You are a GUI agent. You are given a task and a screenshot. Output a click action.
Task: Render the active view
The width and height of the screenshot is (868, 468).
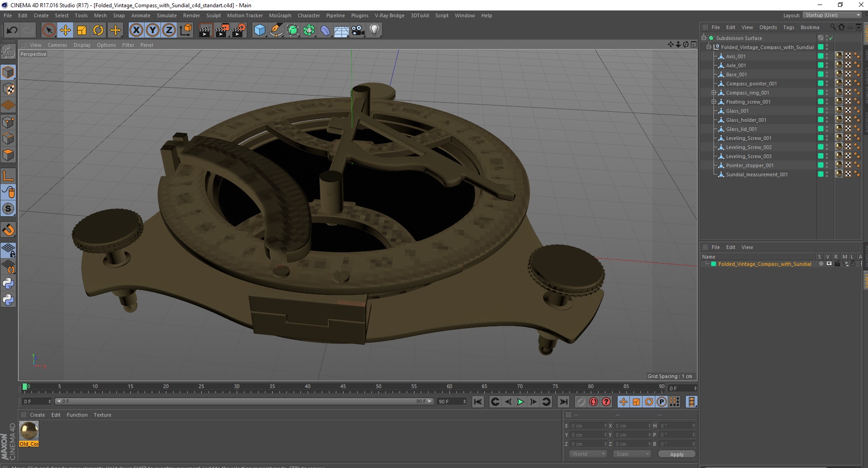coord(205,30)
